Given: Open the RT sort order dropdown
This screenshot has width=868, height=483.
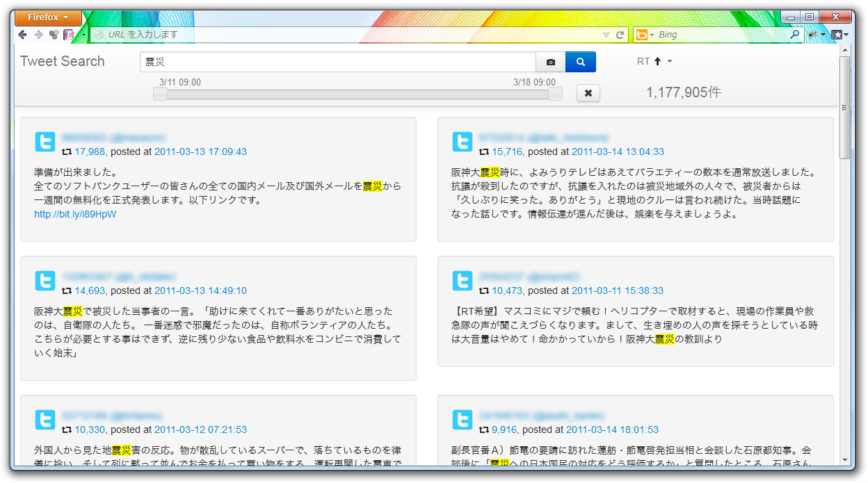Looking at the screenshot, I should [654, 61].
